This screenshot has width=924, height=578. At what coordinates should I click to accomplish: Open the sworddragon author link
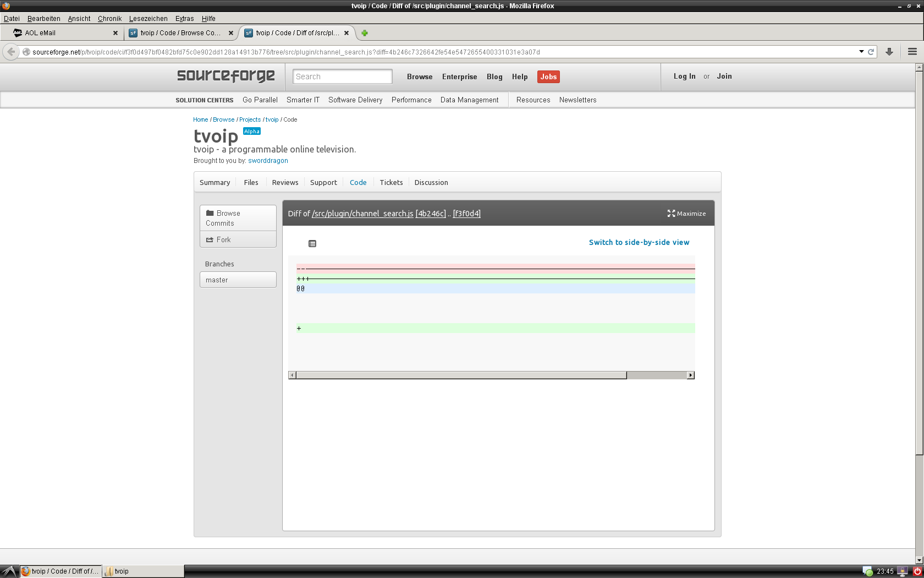click(x=268, y=161)
